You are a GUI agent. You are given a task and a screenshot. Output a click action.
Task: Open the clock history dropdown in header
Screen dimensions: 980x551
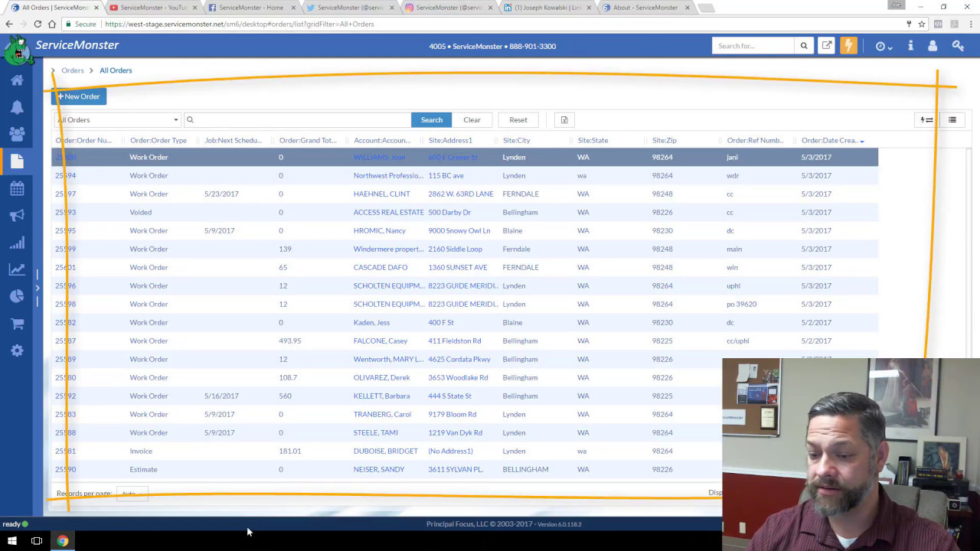coord(884,47)
